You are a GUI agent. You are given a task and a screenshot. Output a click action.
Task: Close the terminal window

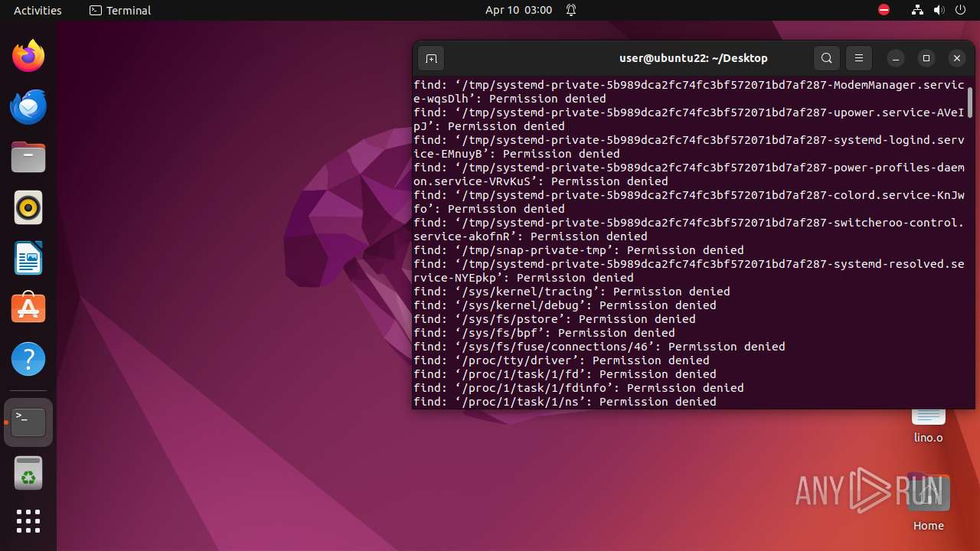(x=957, y=58)
